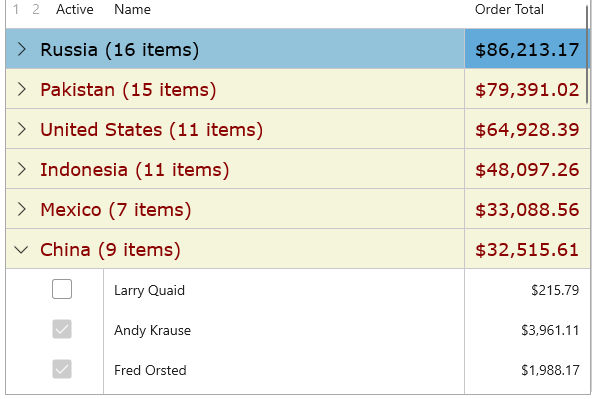The width and height of the screenshot is (596, 399).
Task: Expand the United States group
Action: 22,129
